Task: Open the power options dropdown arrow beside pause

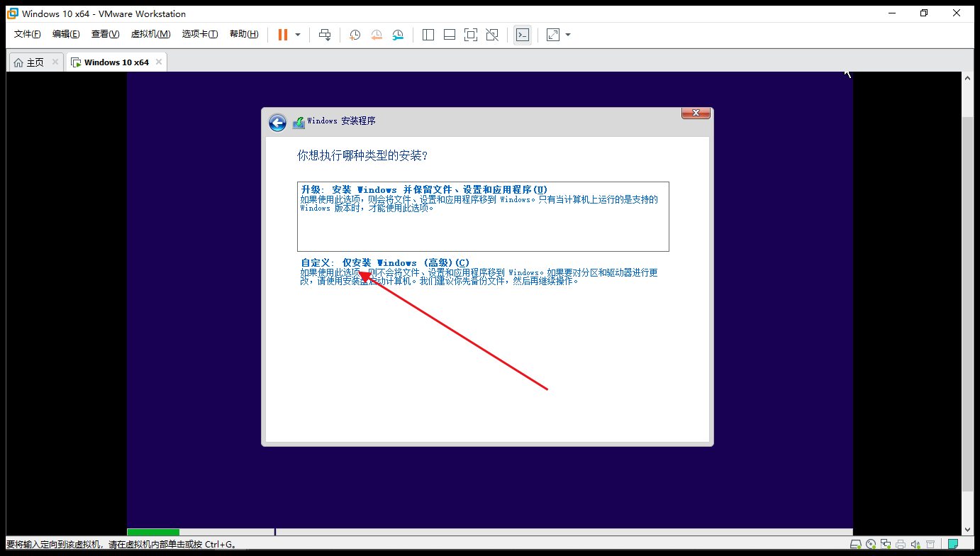Action: (x=298, y=35)
